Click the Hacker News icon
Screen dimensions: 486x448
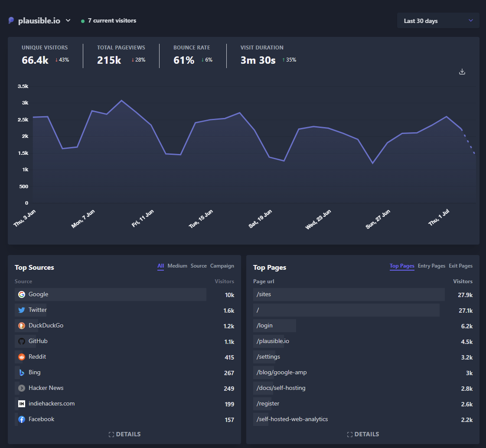pos(21,388)
